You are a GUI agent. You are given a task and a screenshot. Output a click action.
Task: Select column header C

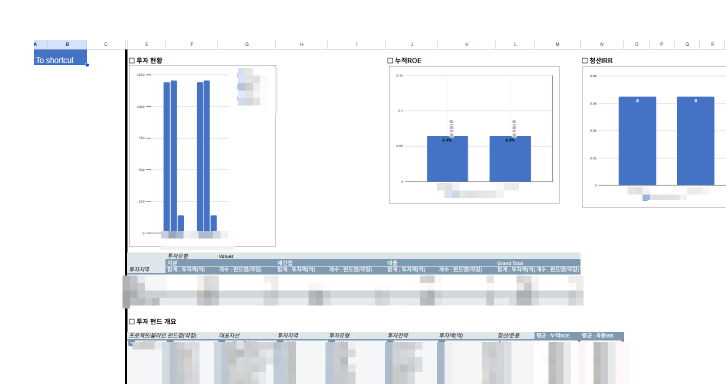[x=106, y=44]
